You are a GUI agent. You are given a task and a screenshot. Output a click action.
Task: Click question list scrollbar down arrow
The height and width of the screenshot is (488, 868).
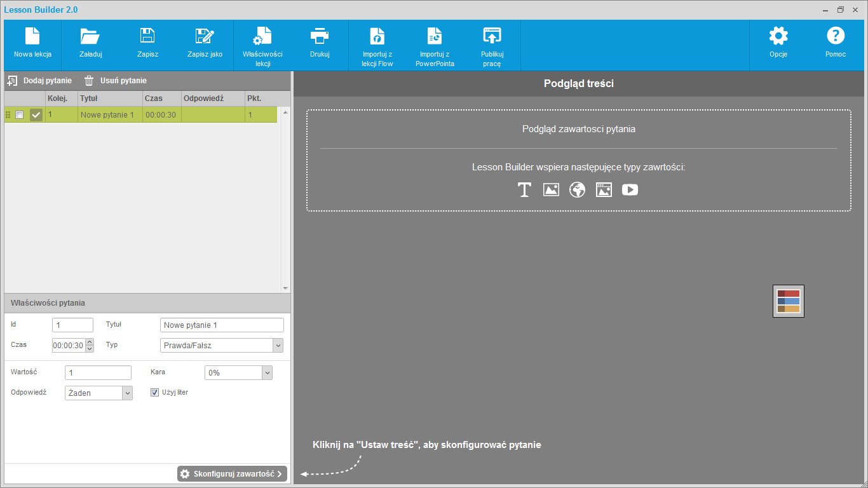pos(285,288)
